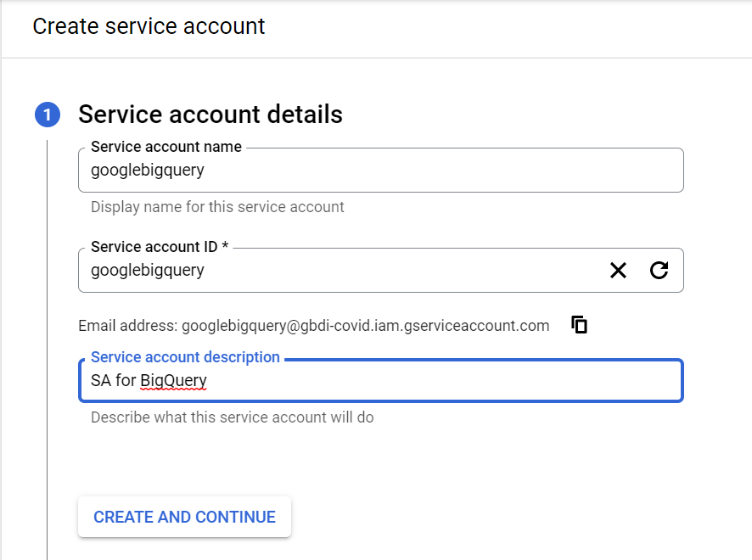Image resolution: width=752 pixels, height=560 pixels.
Task: Click the blue 'Service account description' label
Action: pos(185,357)
